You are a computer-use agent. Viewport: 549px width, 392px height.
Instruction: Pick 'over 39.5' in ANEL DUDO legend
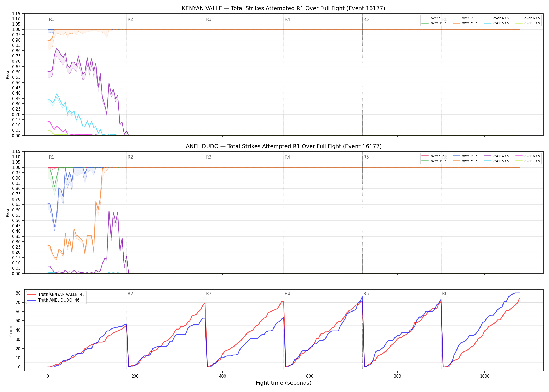[x=470, y=161]
